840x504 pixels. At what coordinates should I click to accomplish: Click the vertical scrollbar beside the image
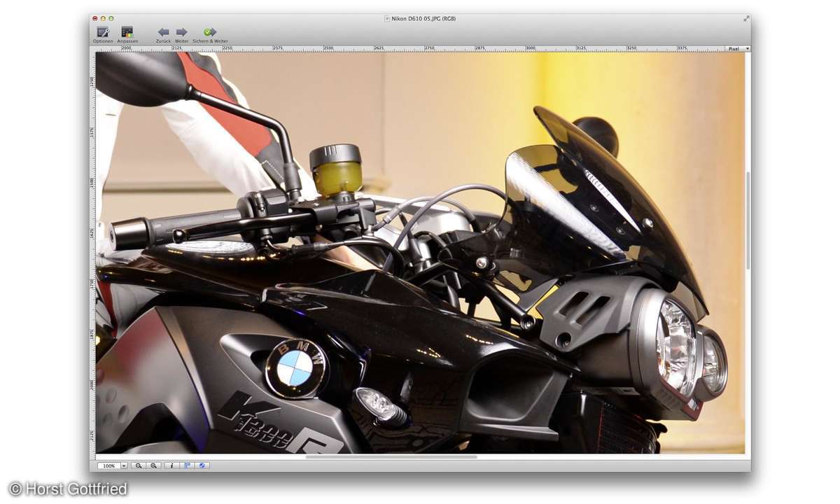pos(748,220)
